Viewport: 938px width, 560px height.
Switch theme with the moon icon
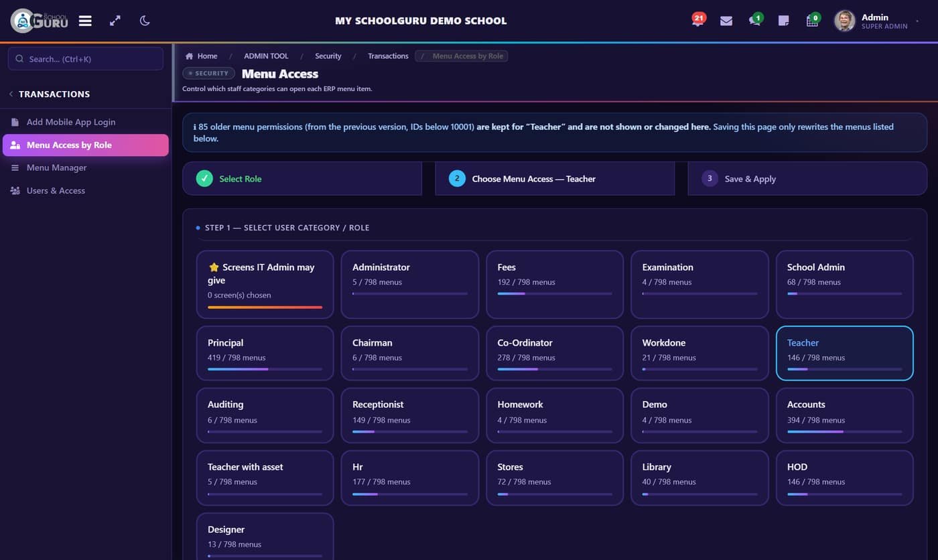pyautogui.click(x=145, y=21)
